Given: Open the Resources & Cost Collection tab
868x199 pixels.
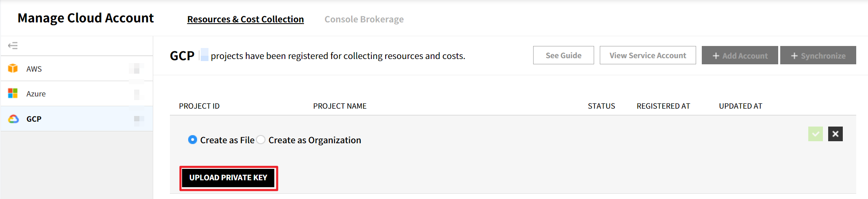Looking at the screenshot, I should point(245,19).
